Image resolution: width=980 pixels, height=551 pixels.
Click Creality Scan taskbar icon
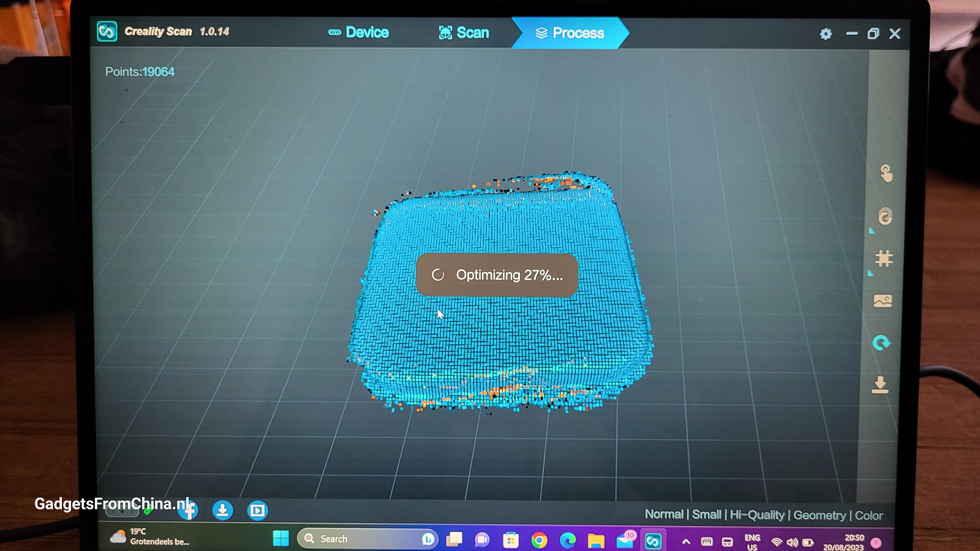(x=653, y=541)
